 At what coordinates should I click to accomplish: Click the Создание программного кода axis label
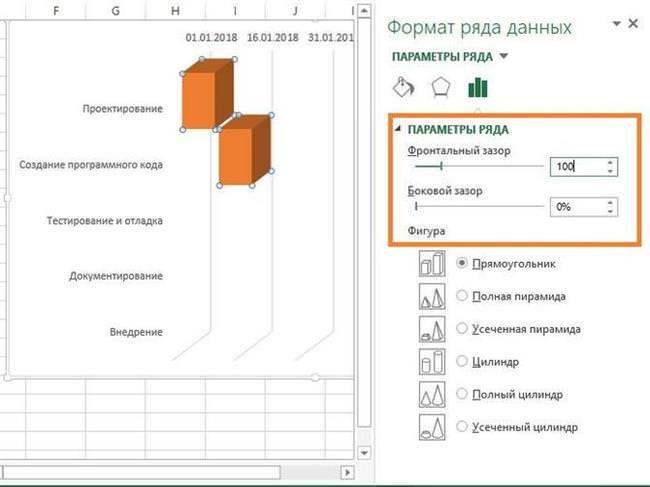tap(91, 165)
